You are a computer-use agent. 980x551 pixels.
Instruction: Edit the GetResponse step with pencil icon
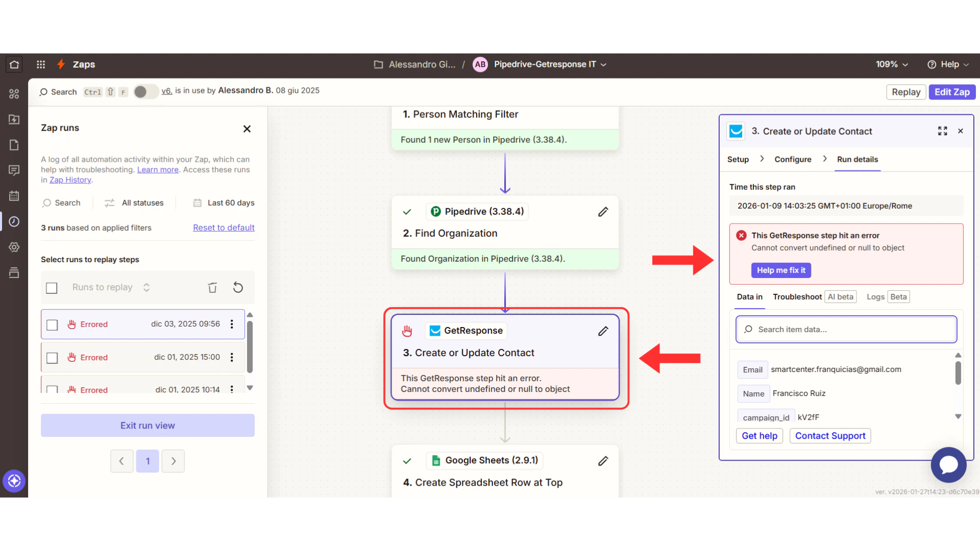pyautogui.click(x=603, y=331)
